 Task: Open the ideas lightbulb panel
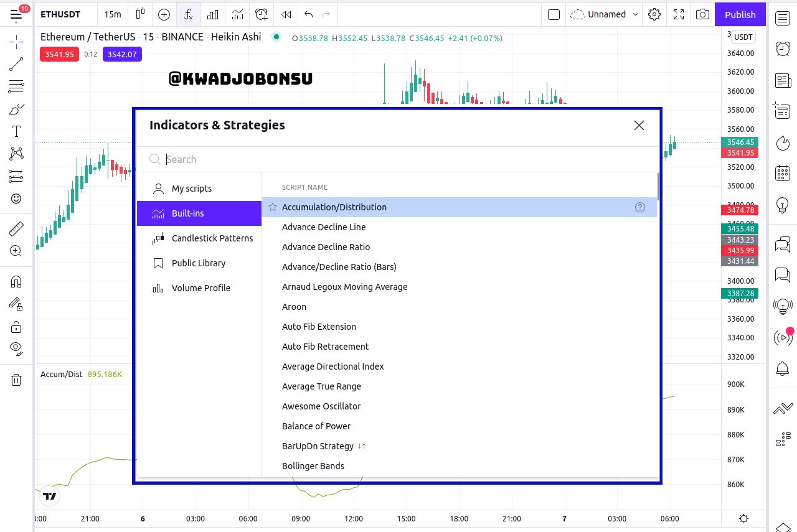click(x=783, y=204)
